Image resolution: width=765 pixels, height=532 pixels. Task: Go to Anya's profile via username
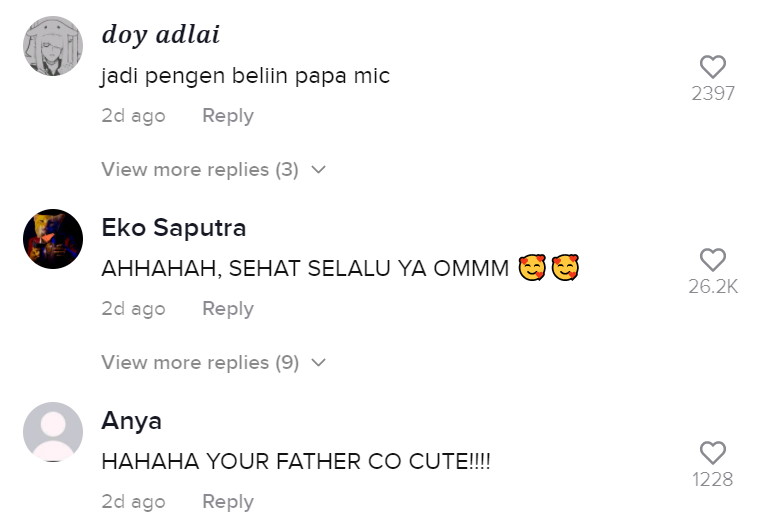tap(131, 421)
